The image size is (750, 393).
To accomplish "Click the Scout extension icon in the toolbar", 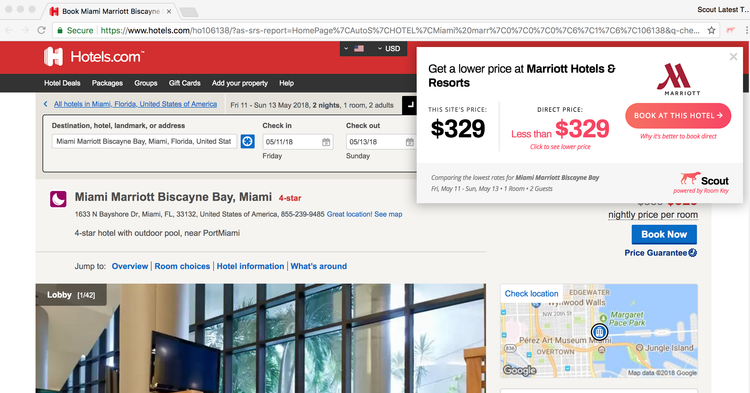I will click(730, 30).
